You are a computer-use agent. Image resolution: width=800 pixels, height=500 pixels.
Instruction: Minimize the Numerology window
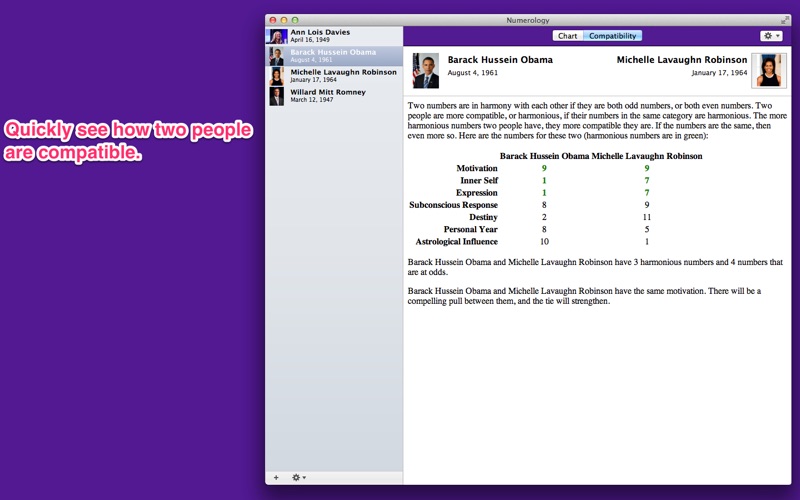tap(284, 20)
